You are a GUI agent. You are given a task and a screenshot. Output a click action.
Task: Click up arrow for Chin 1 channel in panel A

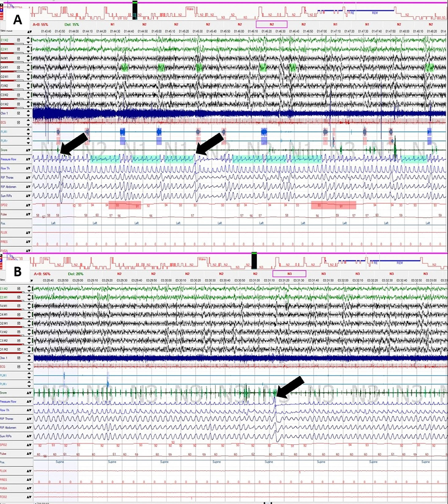(28, 112)
